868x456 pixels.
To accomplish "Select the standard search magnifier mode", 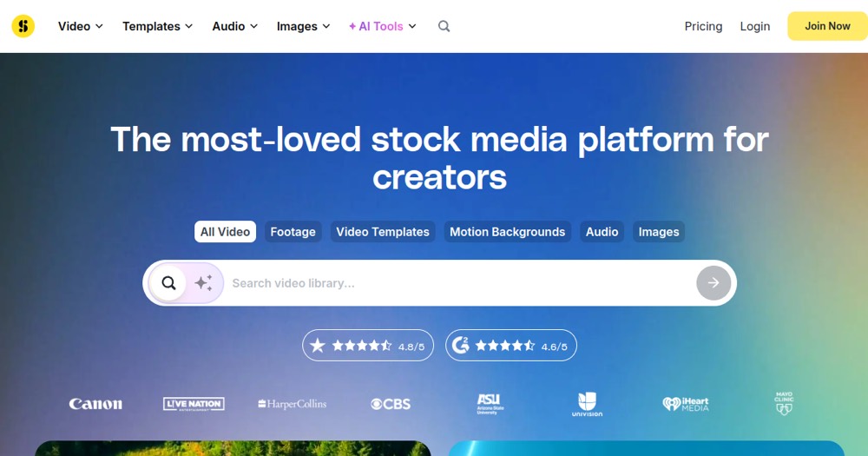I will click(168, 283).
